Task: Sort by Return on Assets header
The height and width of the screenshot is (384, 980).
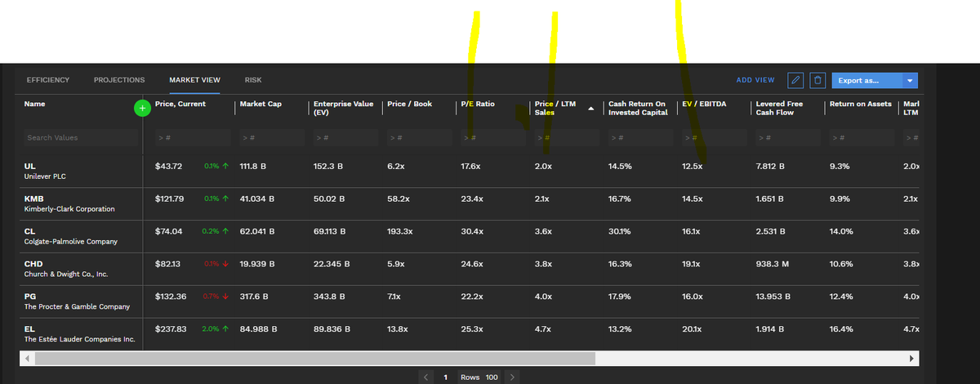Action: tap(861, 104)
